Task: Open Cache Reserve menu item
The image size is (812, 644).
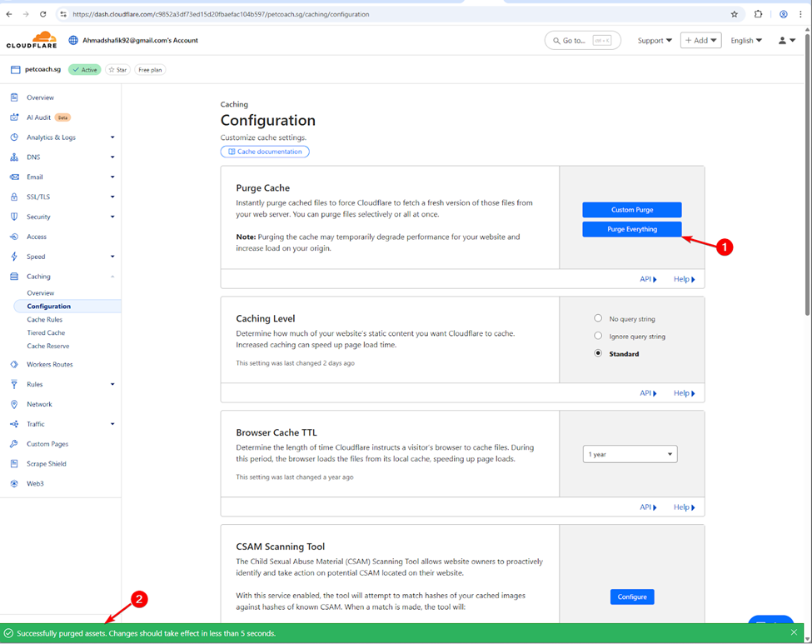Action: tap(48, 346)
